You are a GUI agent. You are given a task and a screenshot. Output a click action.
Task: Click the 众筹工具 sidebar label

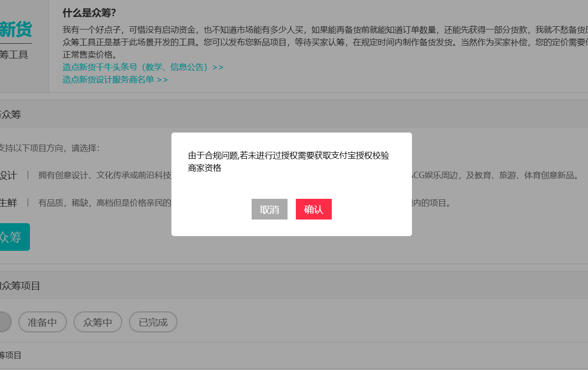(14, 54)
